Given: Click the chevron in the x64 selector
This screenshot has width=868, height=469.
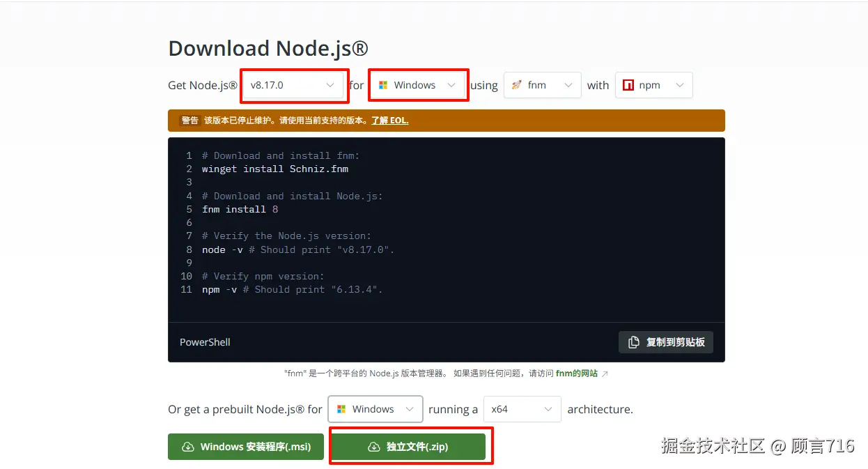Looking at the screenshot, I should [548, 409].
